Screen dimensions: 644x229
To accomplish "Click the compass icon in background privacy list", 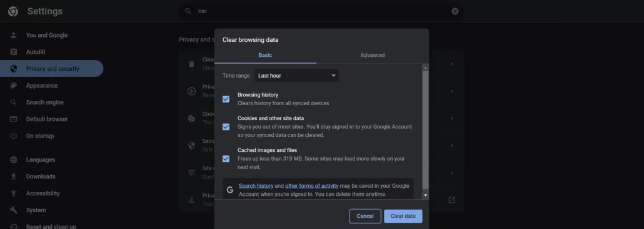I will (x=191, y=91).
